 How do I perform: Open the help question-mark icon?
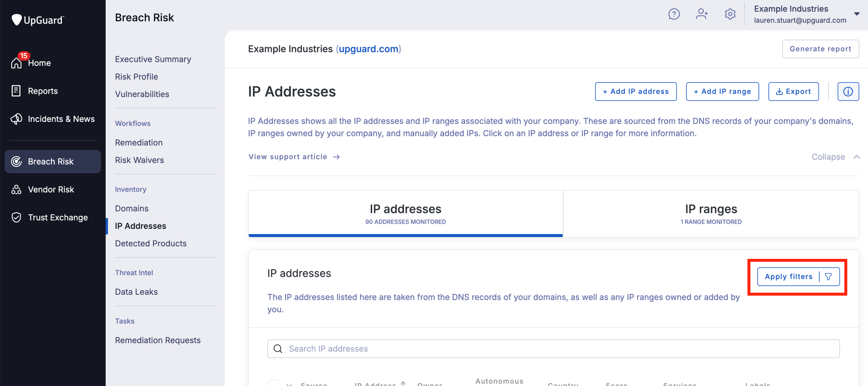[674, 14]
